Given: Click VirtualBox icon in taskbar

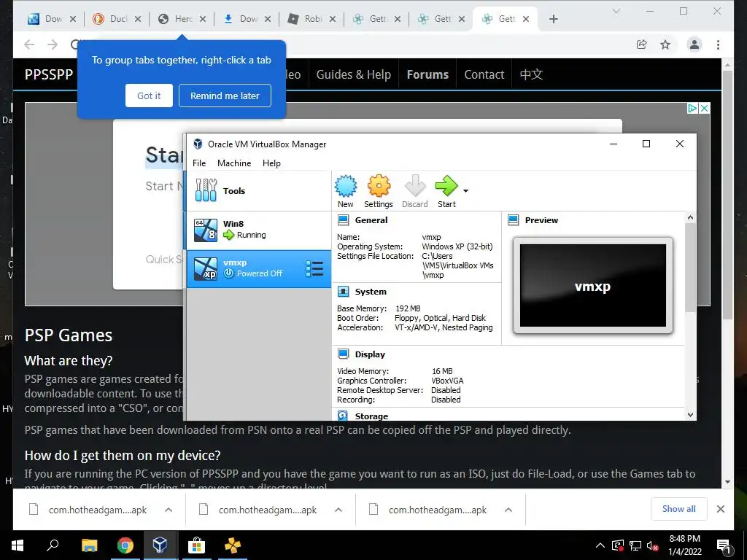Looking at the screenshot, I should click(x=160, y=545).
